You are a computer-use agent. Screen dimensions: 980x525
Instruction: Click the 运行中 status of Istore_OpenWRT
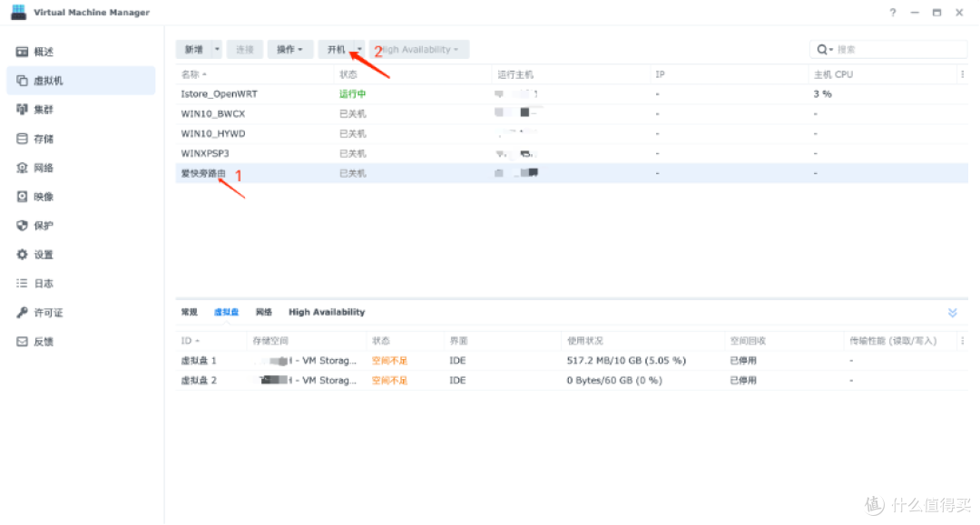click(x=352, y=94)
